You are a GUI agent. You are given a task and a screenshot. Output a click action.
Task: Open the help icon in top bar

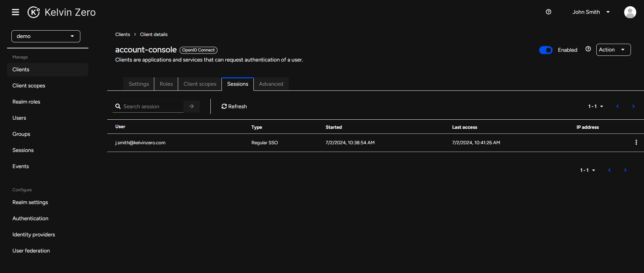pyautogui.click(x=549, y=12)
